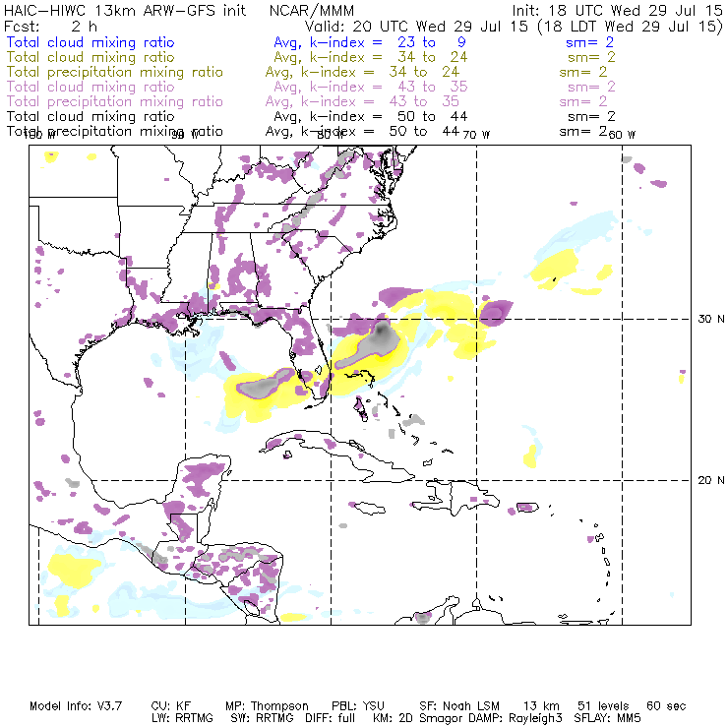This screenshot has height=728, width=728.
Task: Click the PBL: YSU scheme label
Action: 358,706
